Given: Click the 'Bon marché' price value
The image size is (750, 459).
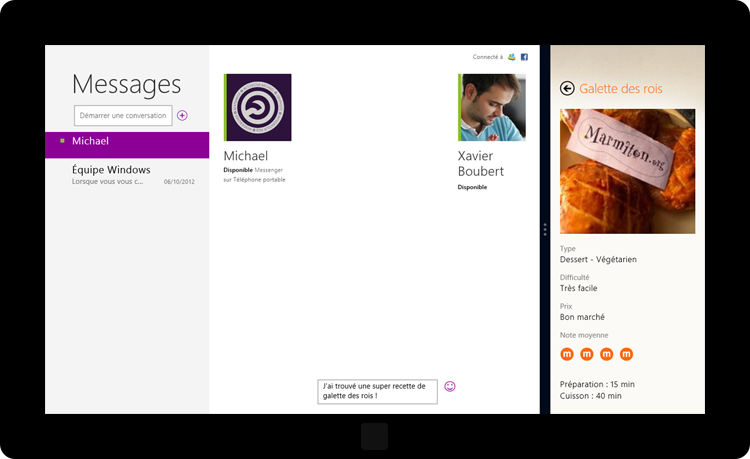Looking at the screenshot, I should [582, 317].
